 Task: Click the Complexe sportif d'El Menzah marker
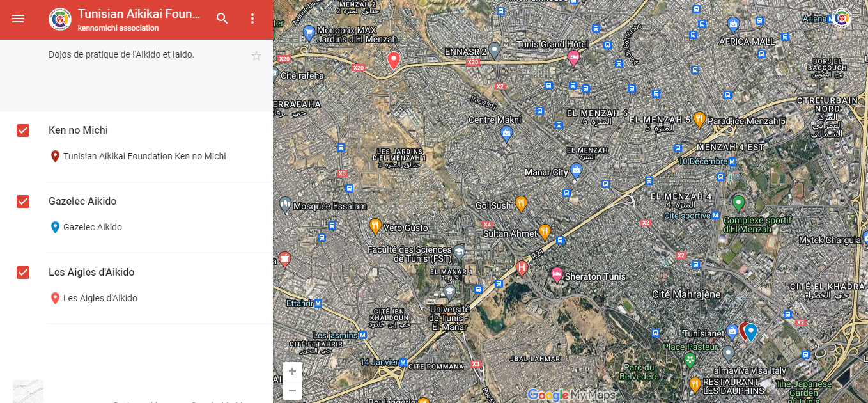pos(738,203)
